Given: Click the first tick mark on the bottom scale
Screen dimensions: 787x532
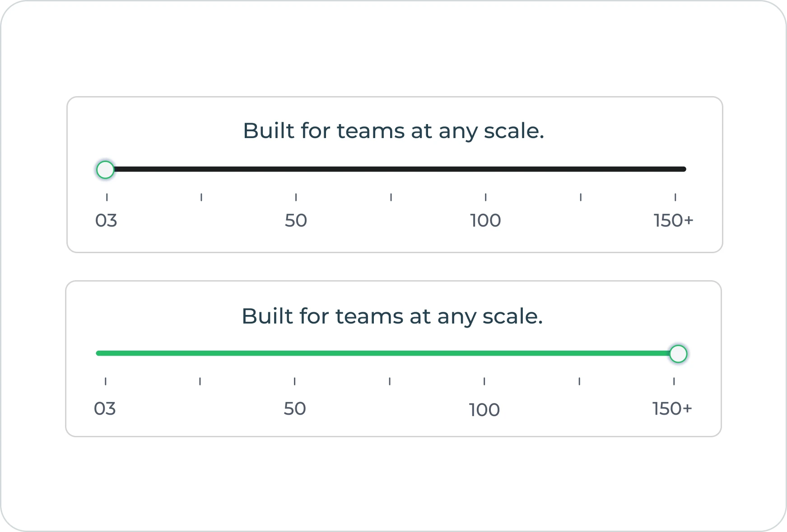Looking at the screenshot, I should (x=107, y=381).
